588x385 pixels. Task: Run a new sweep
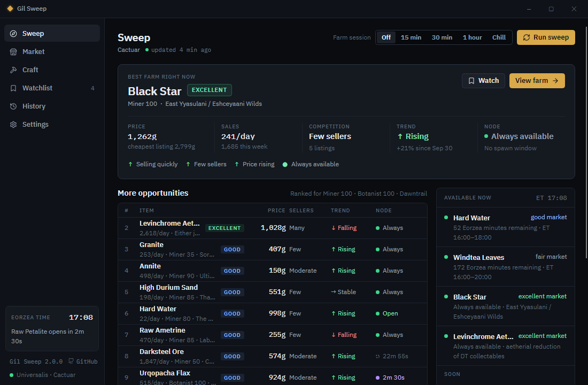click(x=546, y=37)
